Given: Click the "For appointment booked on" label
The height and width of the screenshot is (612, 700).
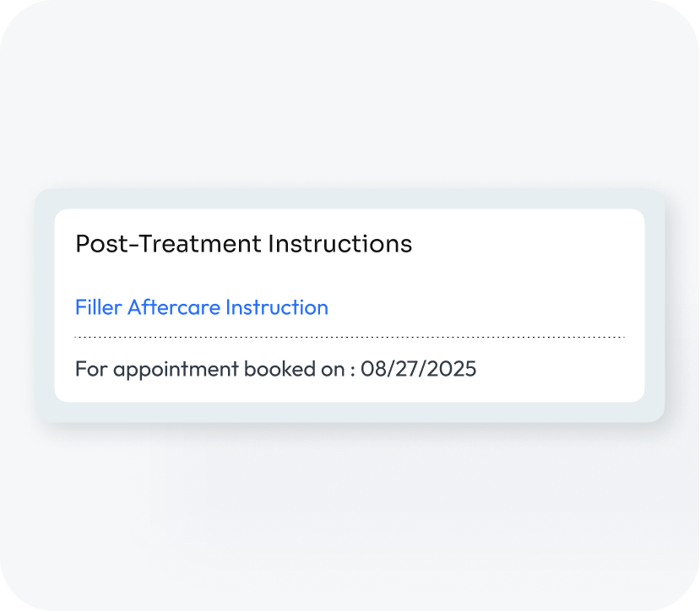Looking at the screenshot, I should pos(209,369).
